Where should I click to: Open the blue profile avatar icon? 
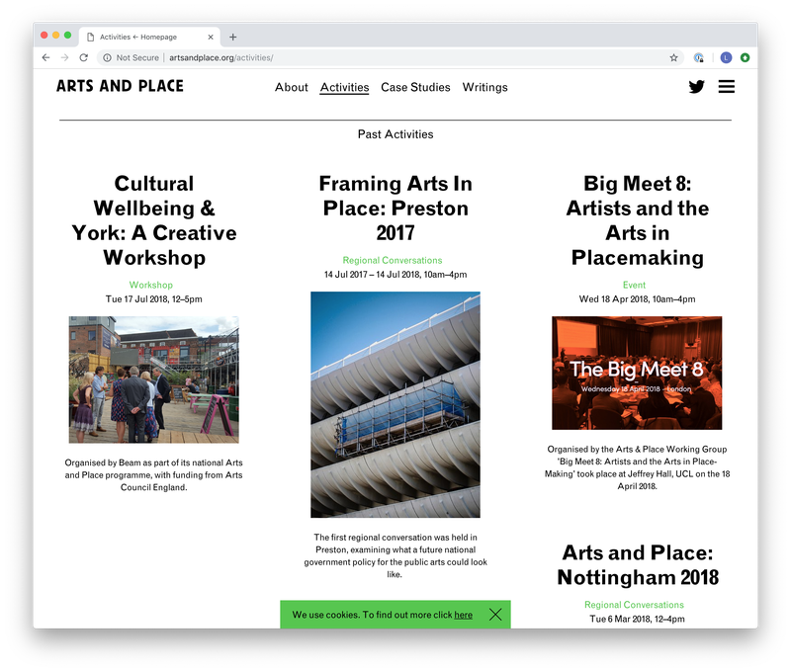[x=726, y=57]
